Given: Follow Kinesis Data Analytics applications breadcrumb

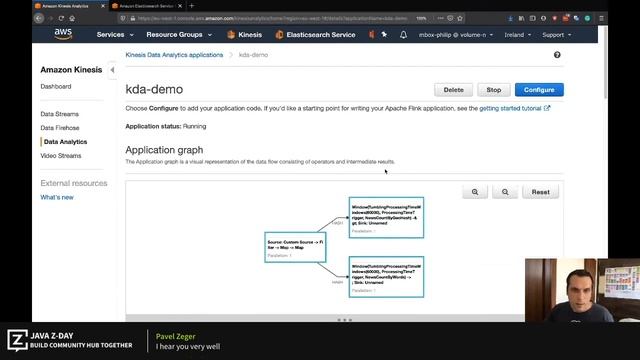Looking at the screenshot, I should [x=174, y=55].
